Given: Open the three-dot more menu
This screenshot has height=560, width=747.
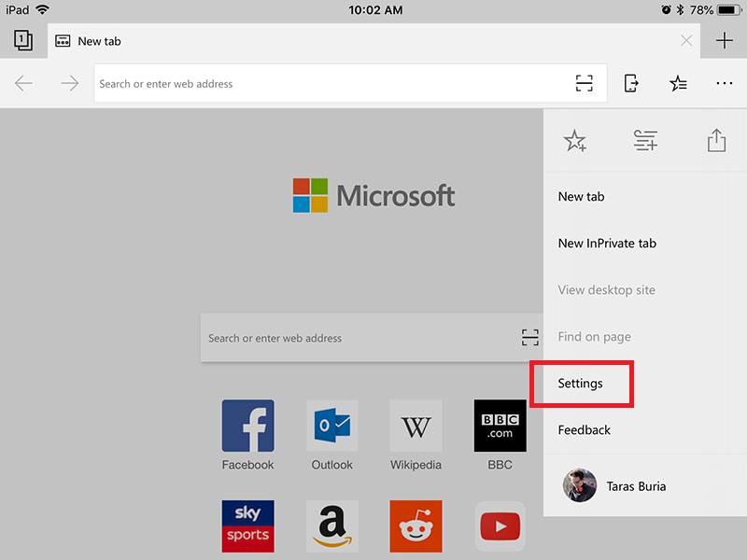Looking at the screenshot, I should [x=725, y=83].
